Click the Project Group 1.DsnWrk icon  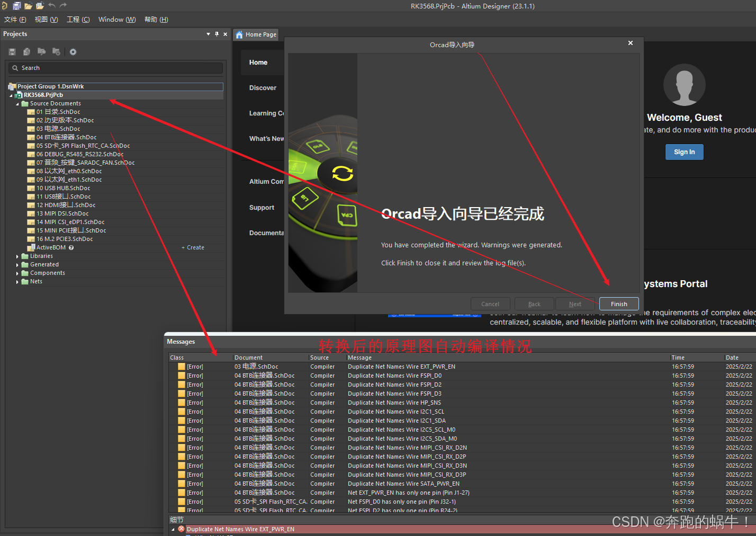coord(12,86)
